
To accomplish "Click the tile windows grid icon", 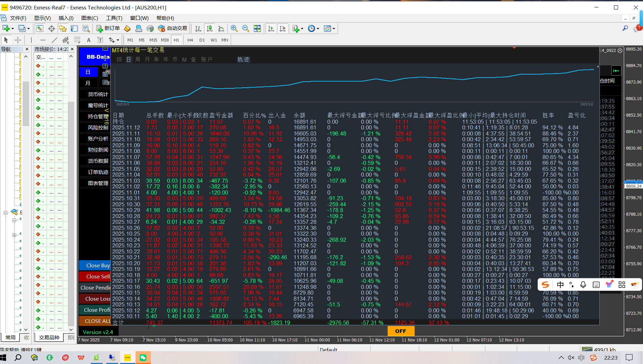I will pos(257,29).
